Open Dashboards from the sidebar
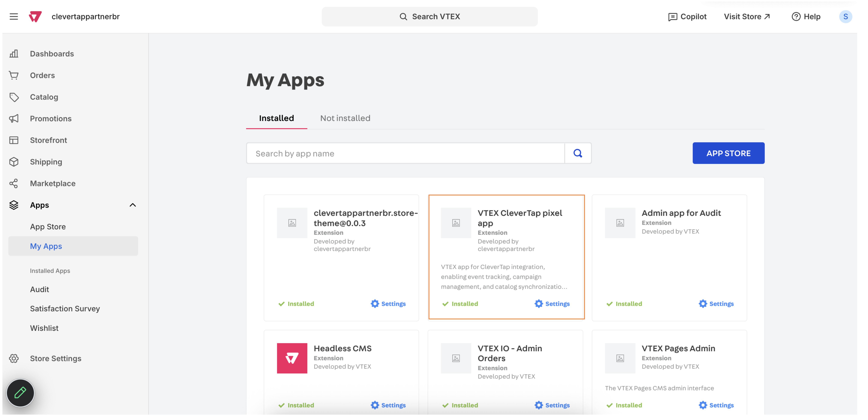The image size is (868, 420). 52,54
